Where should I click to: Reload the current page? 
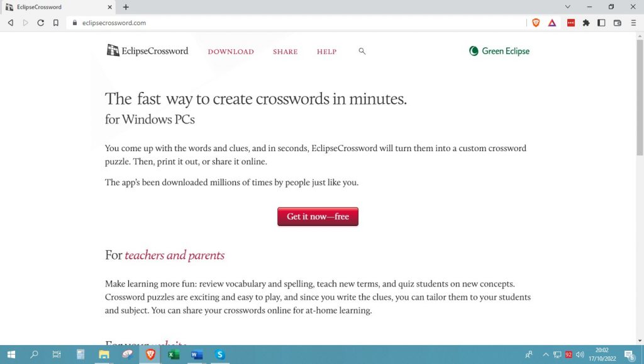[40, 22]
